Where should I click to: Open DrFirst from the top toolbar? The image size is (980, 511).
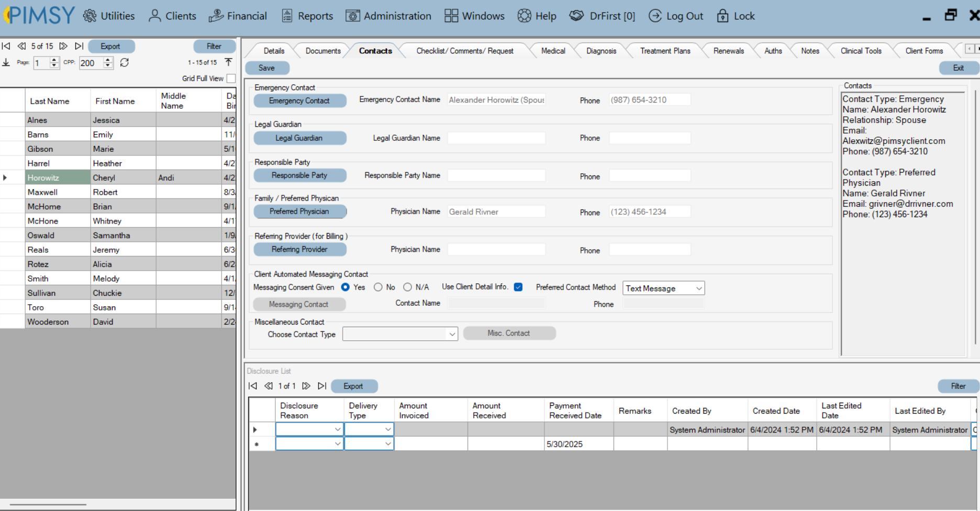point(602,16)
